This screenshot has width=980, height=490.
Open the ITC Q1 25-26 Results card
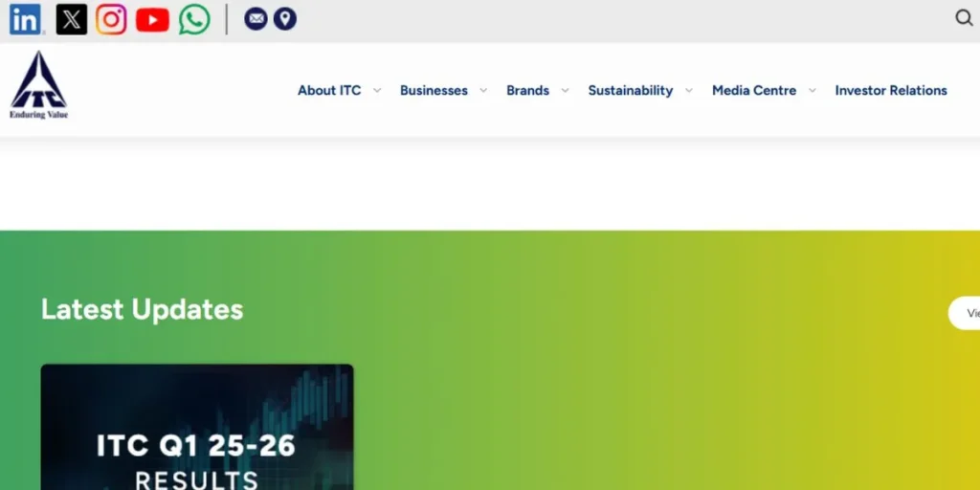coord(197,427)
